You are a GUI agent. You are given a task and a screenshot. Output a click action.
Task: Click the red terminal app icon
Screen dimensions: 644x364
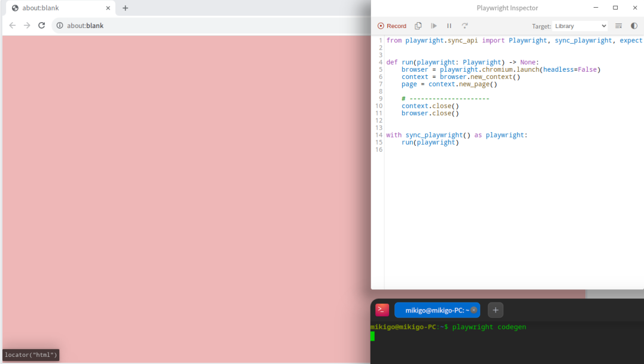pos(382,310)
